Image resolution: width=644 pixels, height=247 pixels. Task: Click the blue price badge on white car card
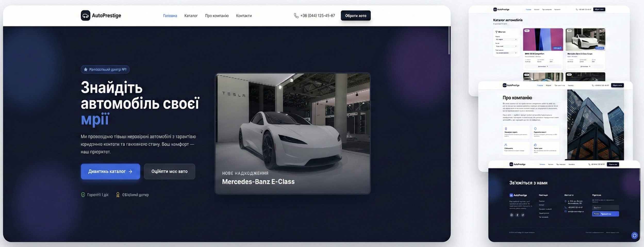(599, 48)
